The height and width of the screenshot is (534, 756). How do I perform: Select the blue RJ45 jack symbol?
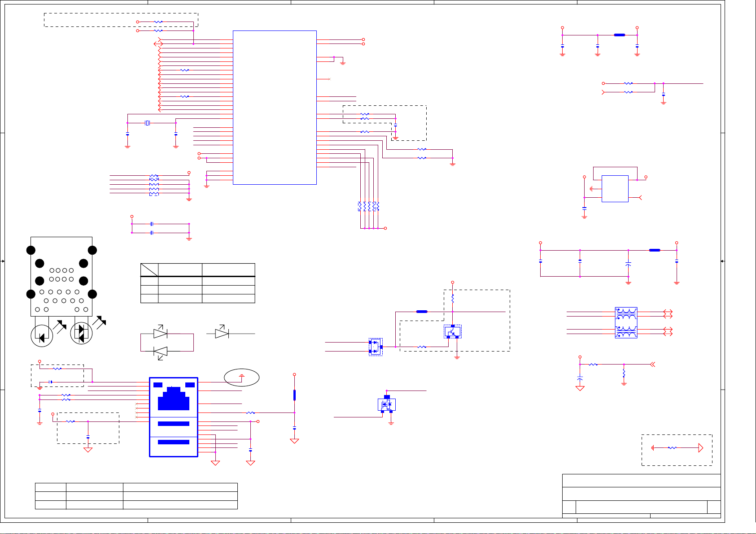tap(174, 417)
